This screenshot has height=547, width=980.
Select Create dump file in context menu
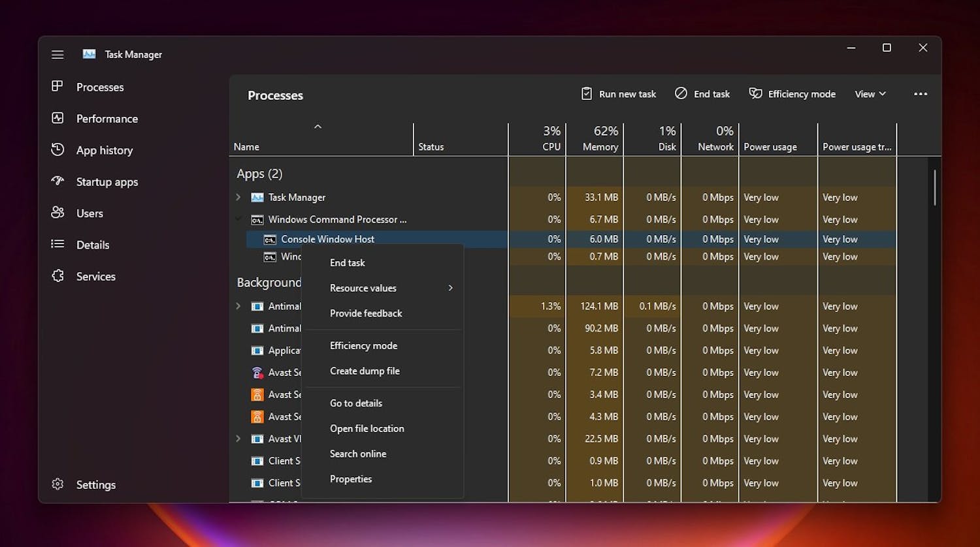[x=365, y=371]
